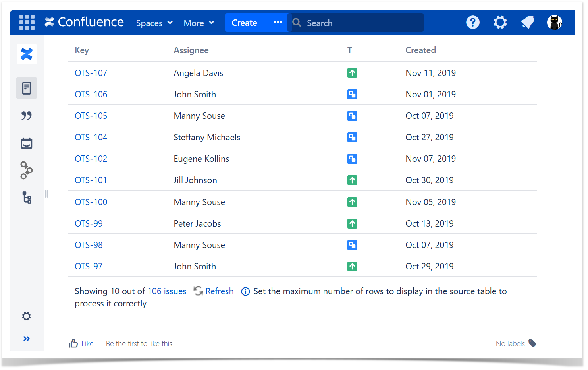Click the Create button
This screenshot has width=588, height=370.
coord(244,23)
